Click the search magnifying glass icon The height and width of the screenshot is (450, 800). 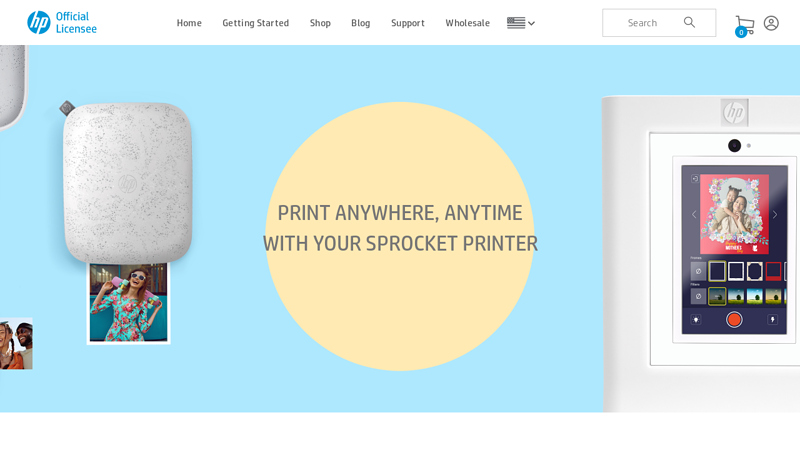tap(689, 22)
